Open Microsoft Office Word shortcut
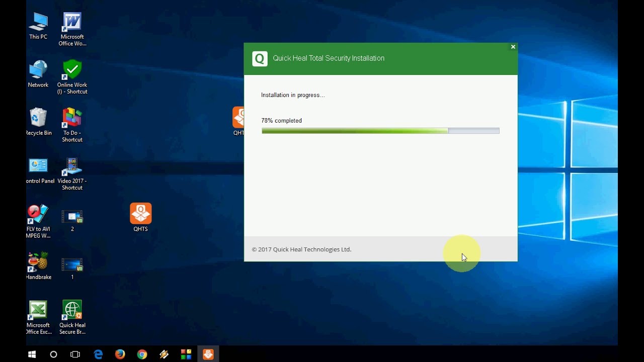 [72, 29]
